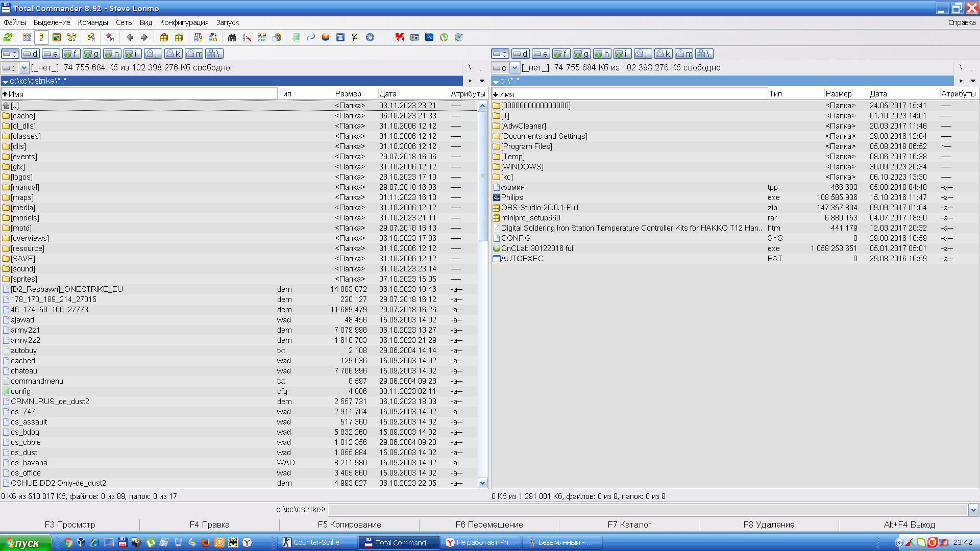Open right panel directory history arrow
The height and width of the screenshot is (551, 980).
tap(973, 81)
